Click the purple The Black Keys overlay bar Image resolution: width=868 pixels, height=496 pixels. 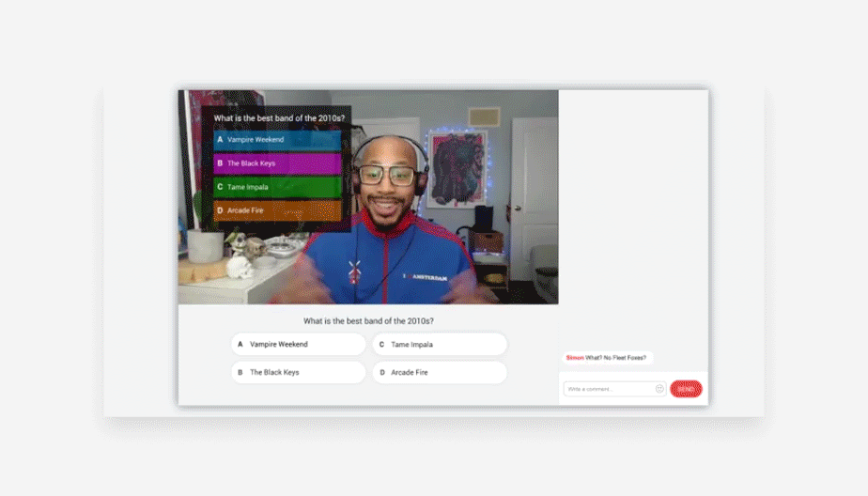tap(277, 163)
